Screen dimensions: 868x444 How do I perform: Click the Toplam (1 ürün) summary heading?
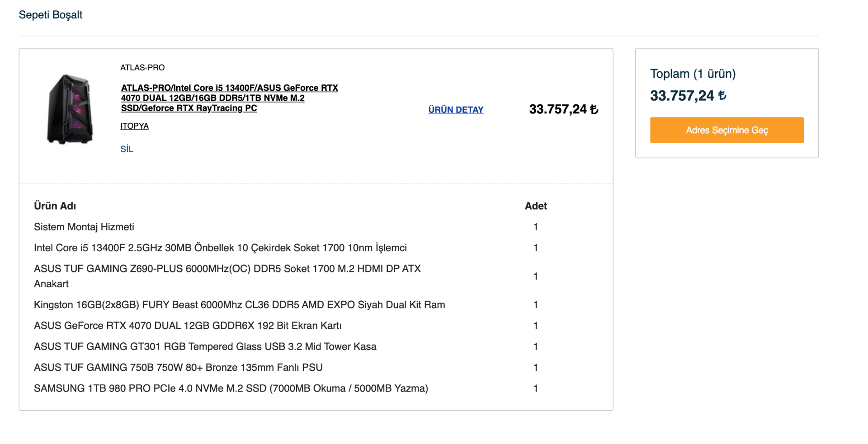point(693,74)
